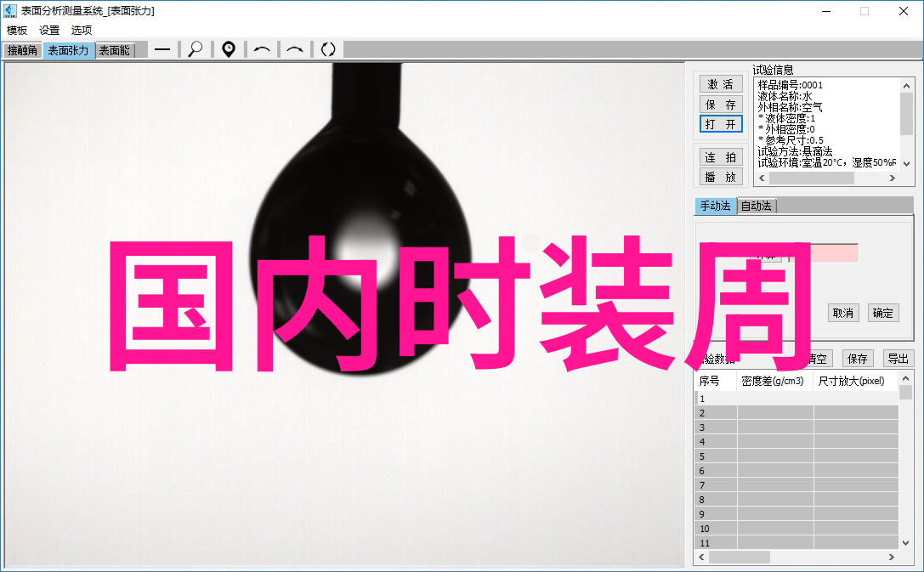Select the 自动法 tab
Image resolution: width=924 pixels, height=572 pixels.
(757, 207)
